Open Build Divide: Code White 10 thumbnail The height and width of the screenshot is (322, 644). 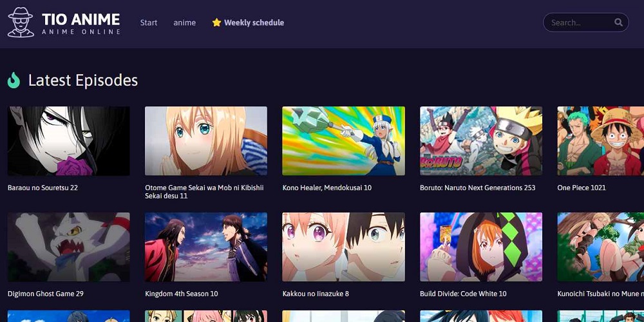pyautogui.click(x=481, y=247)
